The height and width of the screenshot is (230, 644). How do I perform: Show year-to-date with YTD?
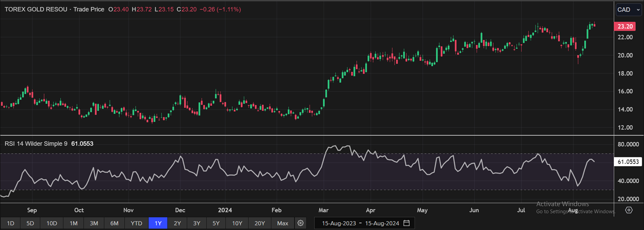coord(136,223)
